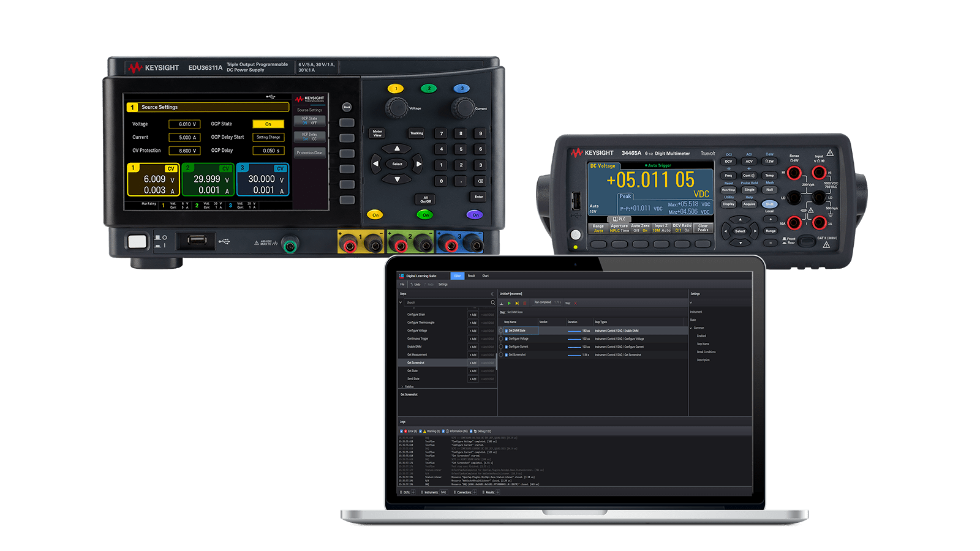Click the DAQ instrument tag in status bar
The image size is (980, 551).
tap(443, 492)
